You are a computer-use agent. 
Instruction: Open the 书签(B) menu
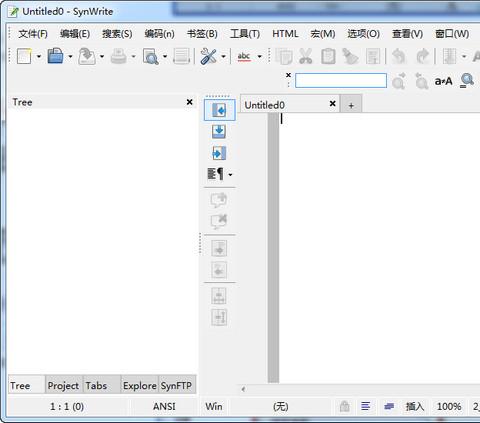point(202,34)
